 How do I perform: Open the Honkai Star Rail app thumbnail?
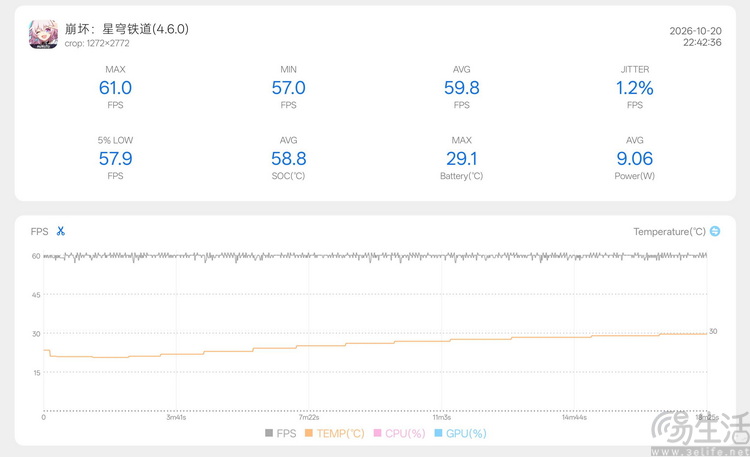pos(44,34)
